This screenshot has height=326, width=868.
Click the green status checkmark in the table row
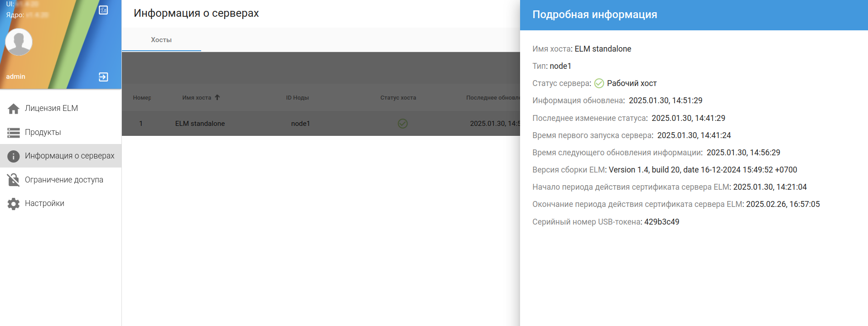click(x=403, y=124)
